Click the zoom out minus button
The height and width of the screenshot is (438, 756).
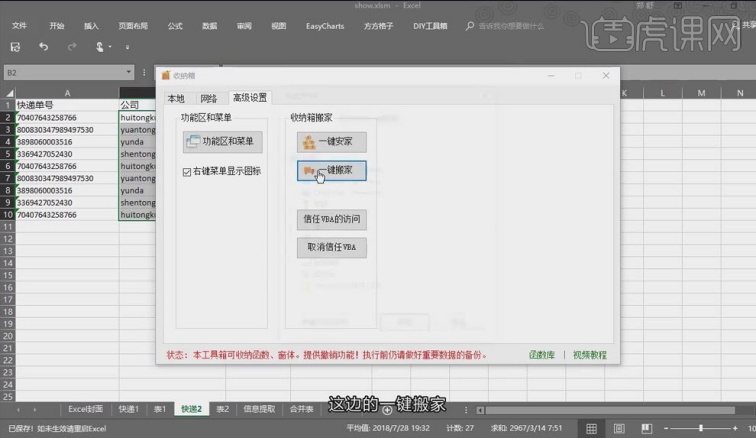tap(666, 428)
